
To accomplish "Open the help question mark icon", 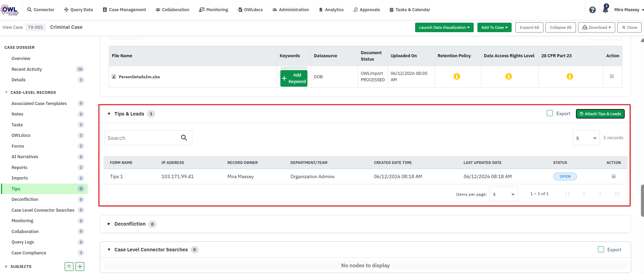I will pos(593,10).
